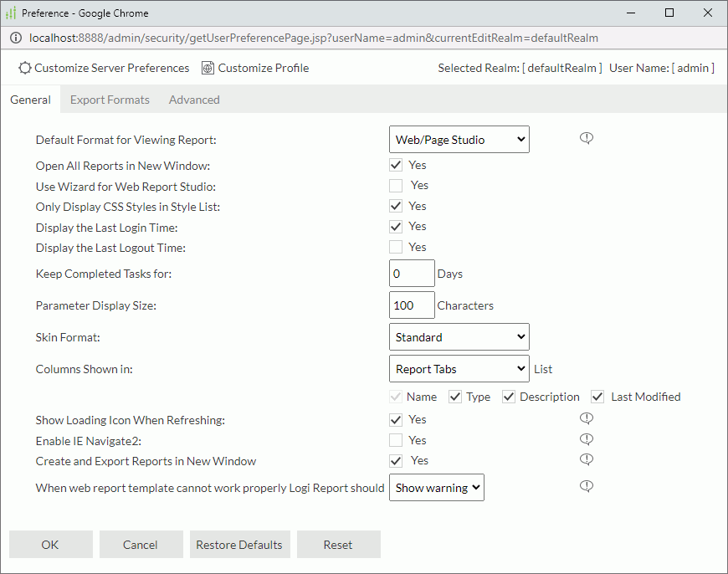Image resolution: width=728 pixels, height=574 pixels.
Task: Click the site information icon in the address bar
Action: coord(16,38)
